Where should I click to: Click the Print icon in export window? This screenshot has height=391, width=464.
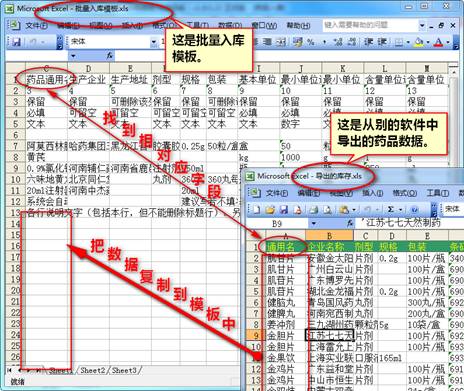pyautogui.click(x=313, y=210)
